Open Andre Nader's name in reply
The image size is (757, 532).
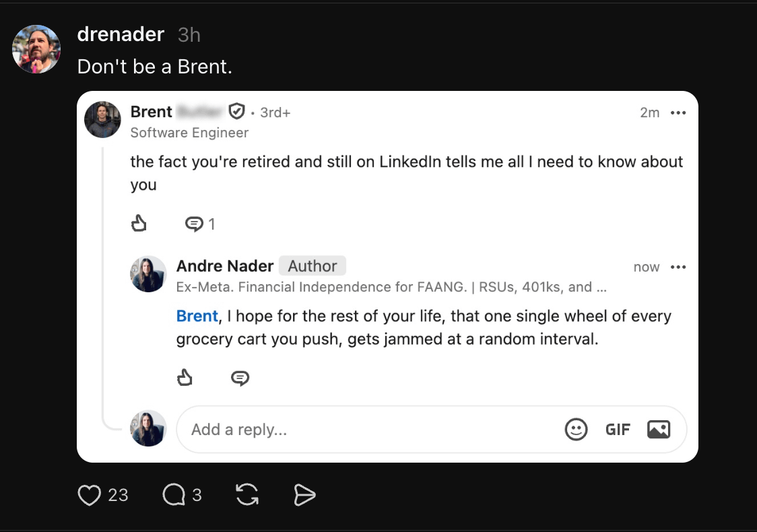[x=224, y=266]
